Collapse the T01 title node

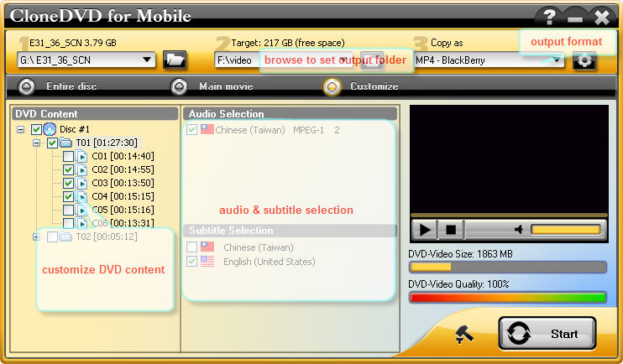pyautogui.click(x=36, y=143)
